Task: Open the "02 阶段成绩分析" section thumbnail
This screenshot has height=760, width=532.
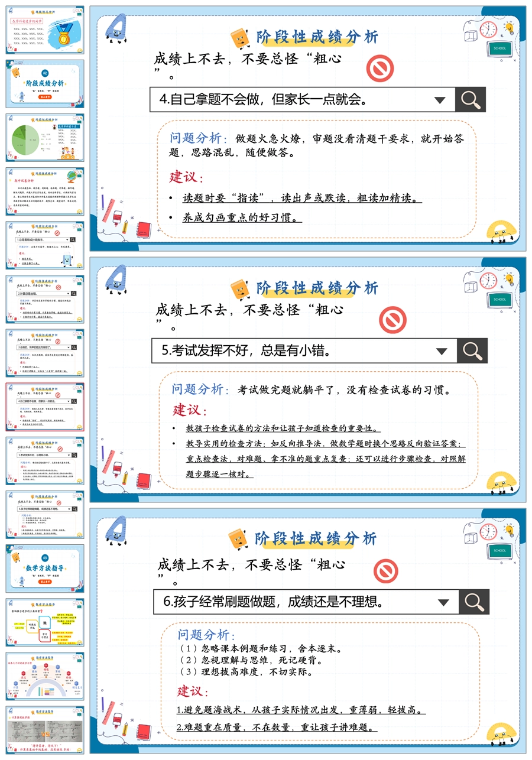Action: tap(45, 83)
